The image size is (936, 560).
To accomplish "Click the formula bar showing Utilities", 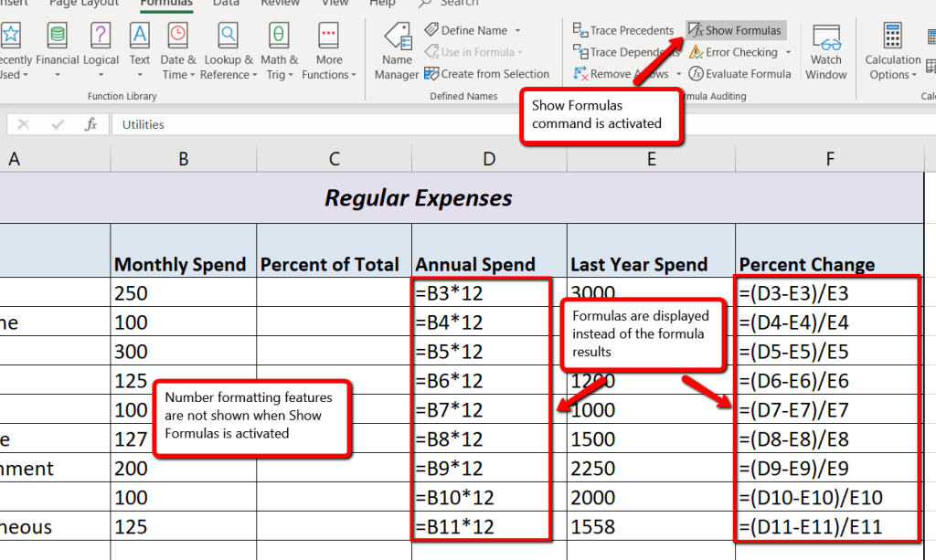I will [x=523, y=124].
